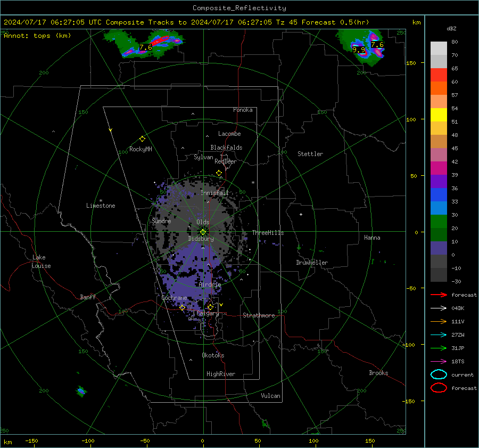Viewport: 479px width, 448px height.
Task: Click the storm top label 9.9
Action: 359,50
